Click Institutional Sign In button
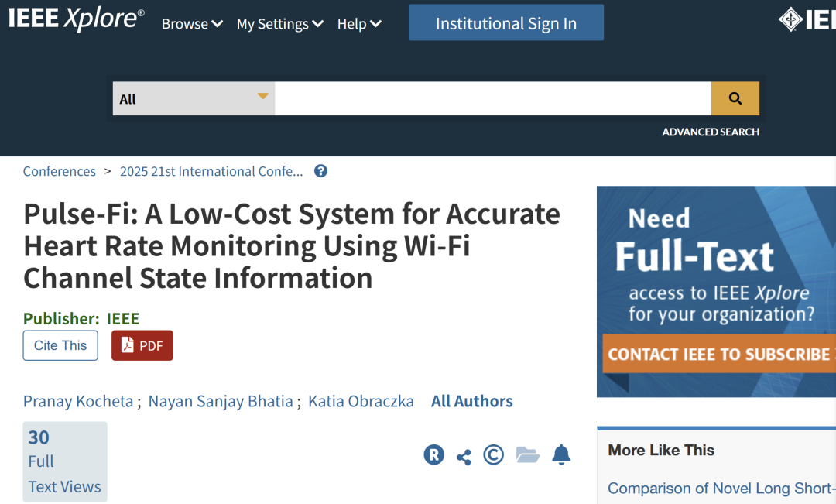The height and width of the screenshot is (504, 836). tap(506, 23)
